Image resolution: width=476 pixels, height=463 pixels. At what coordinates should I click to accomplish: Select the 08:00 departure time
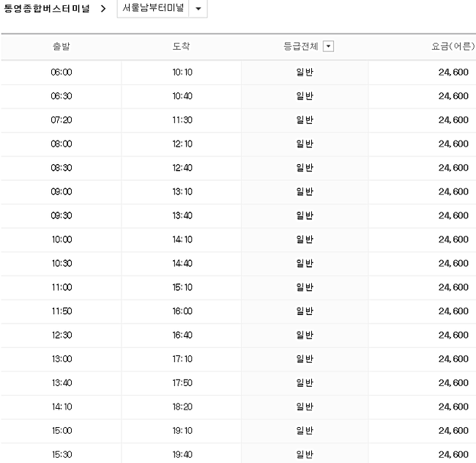tap(62, 144)
